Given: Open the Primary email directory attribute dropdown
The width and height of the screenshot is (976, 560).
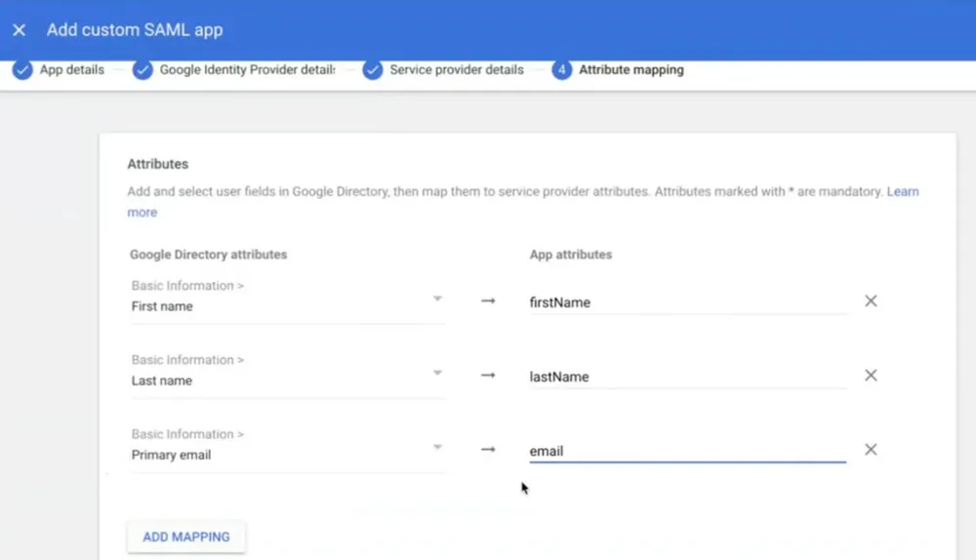Looking at the screenshot, I should click(288, 448).
